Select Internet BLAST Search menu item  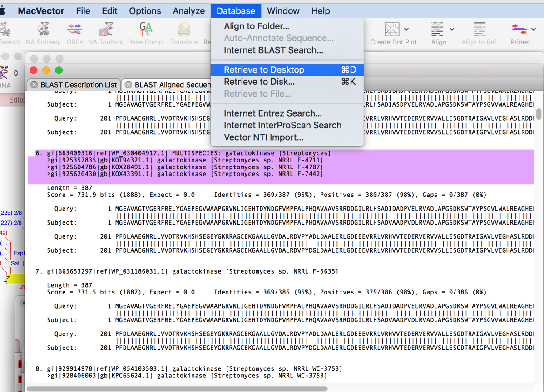[273, 50]
